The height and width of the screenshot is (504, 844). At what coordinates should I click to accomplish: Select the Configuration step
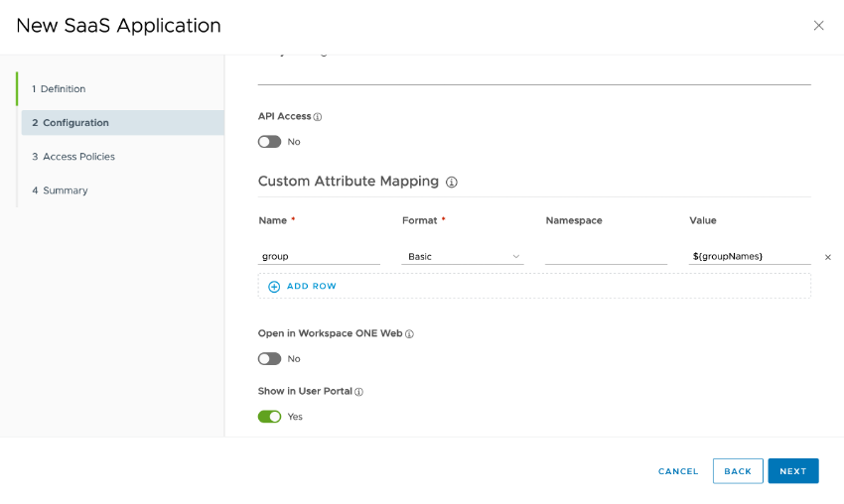tap(75, 123)
